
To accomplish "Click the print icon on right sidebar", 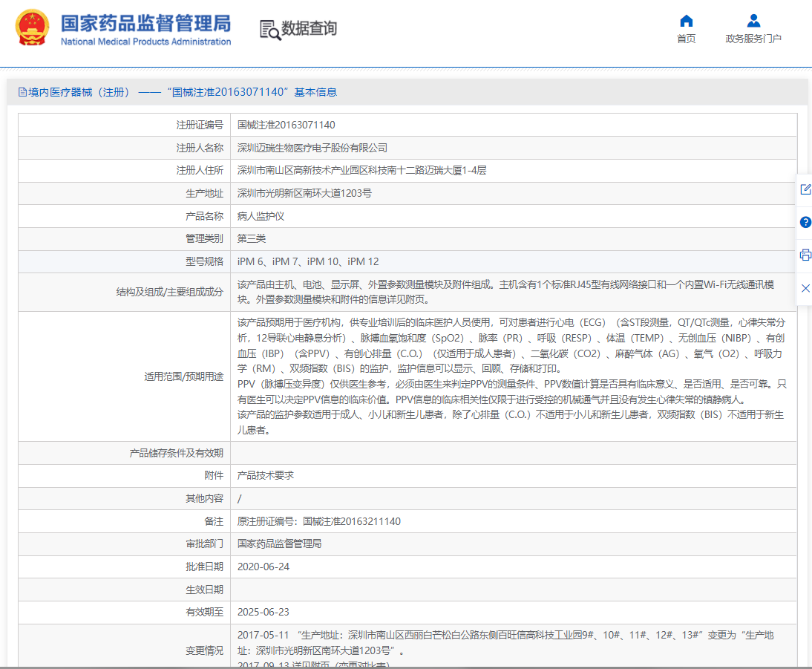I will pos(805,255).
